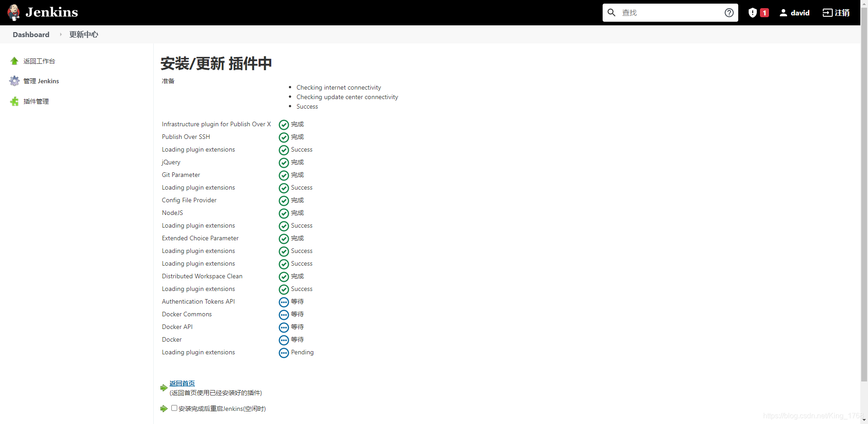This screenshot has height=424, width=868.
Task: Click completed check icon for jQuery row
Action: 284,162
